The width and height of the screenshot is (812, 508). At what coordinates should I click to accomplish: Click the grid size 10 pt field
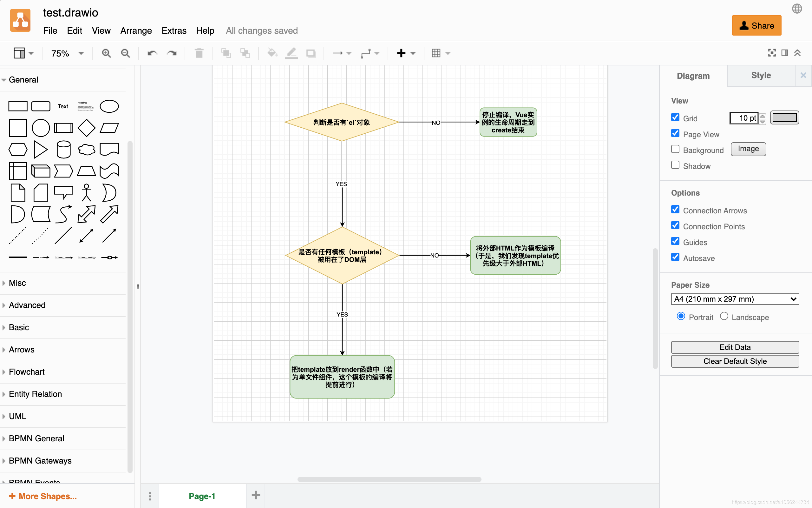click(x=744, y=118)
